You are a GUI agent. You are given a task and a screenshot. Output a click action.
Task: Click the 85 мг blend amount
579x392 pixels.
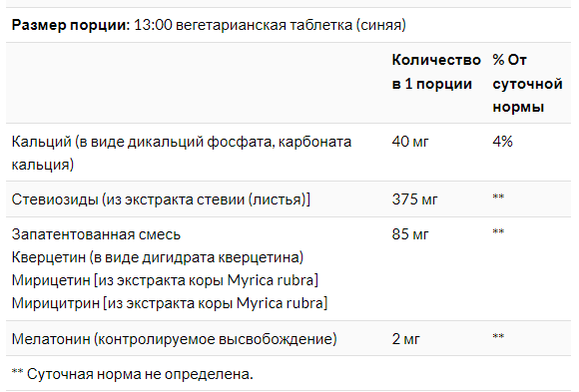410,234
